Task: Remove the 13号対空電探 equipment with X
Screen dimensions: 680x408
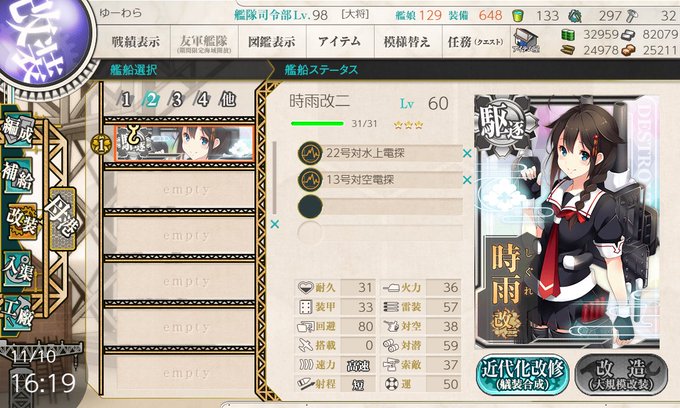Action: 467,180
